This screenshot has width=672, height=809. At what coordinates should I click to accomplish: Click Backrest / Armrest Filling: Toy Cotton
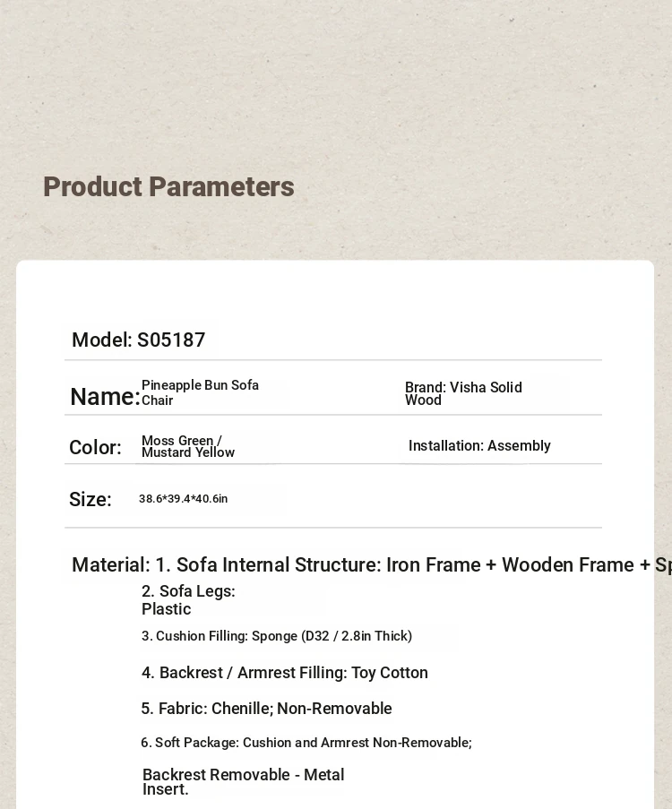coord(285,673)
